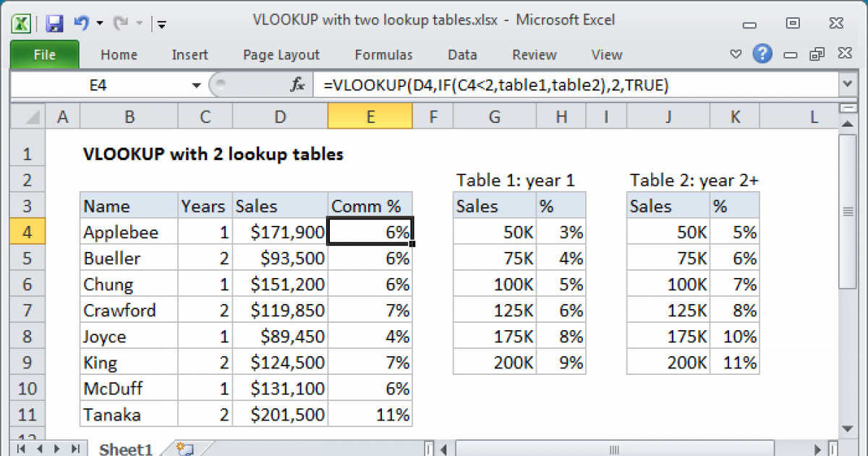Open the Insert Function dialog via fx icon
The height and width of the screenshot is (456, 868).
[x=297, y=85]
